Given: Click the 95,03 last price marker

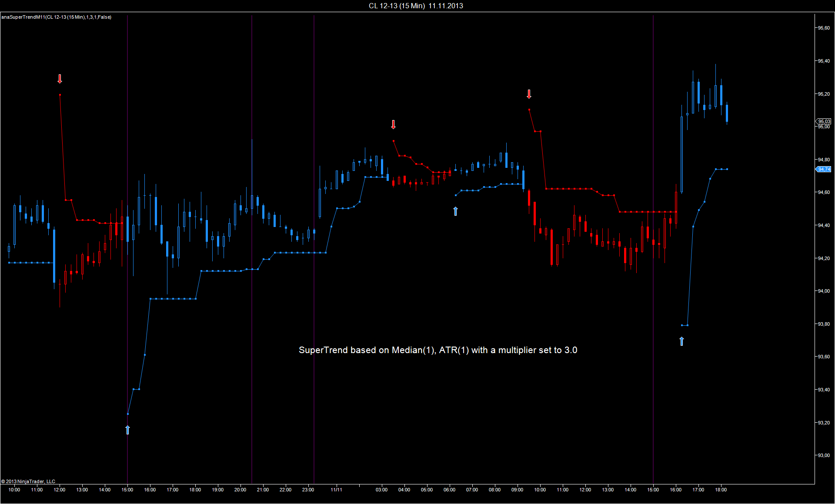Looking at the screenshot, I should click(824, 121).
